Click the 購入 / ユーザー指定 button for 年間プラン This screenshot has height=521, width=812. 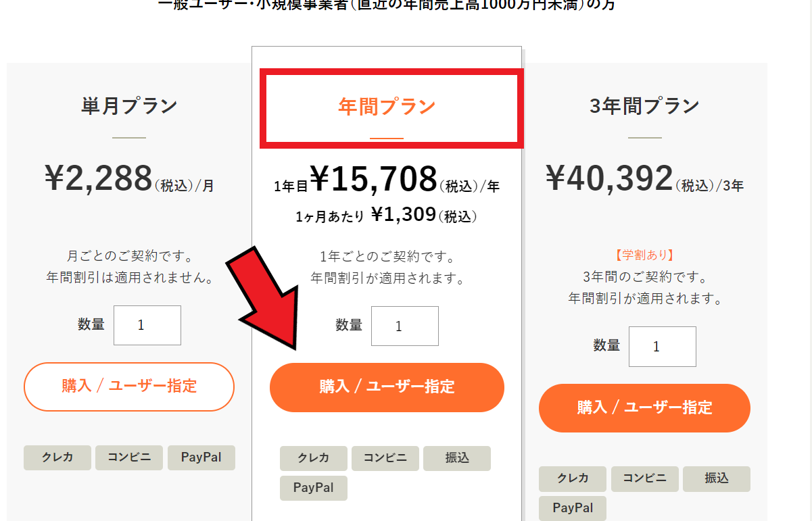pos(387,387)
